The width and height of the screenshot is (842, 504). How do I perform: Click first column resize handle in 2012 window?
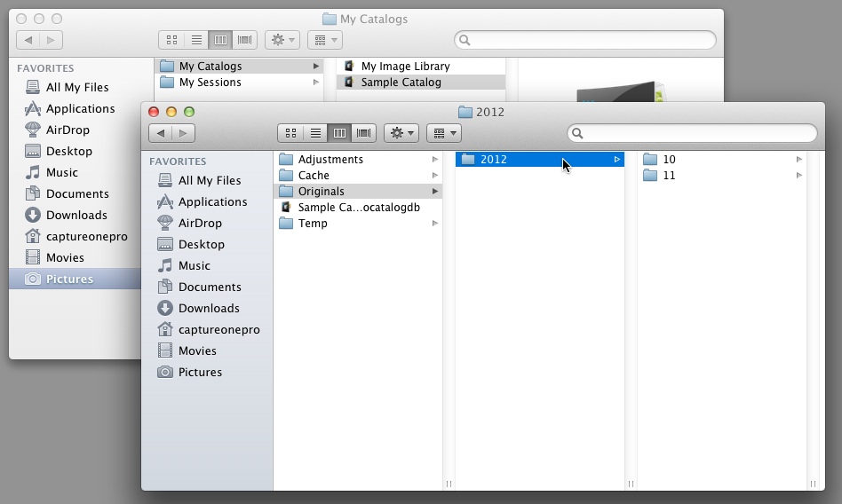click(449, 484)
